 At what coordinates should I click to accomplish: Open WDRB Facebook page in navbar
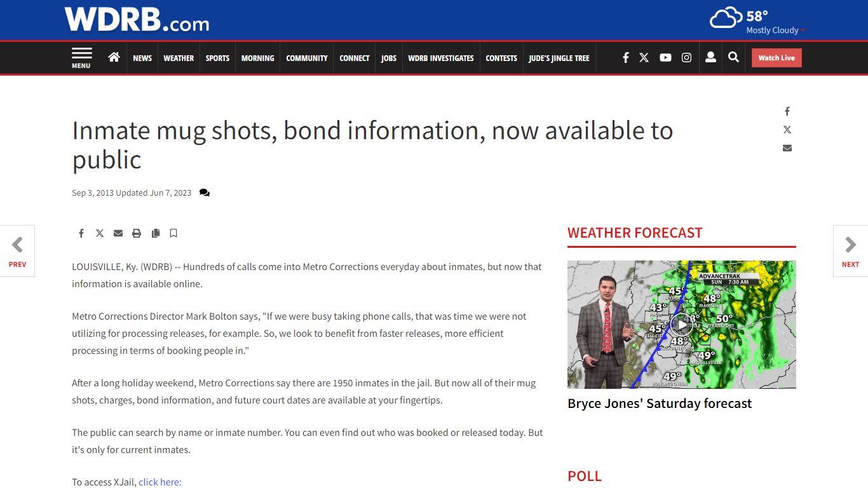coord(625,58)
